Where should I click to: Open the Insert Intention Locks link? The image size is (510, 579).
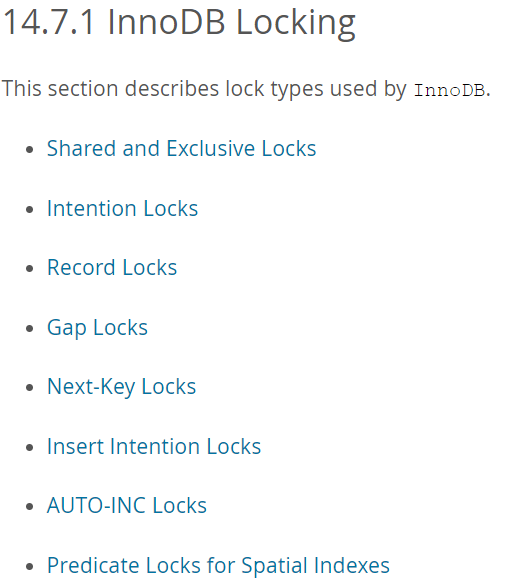154,446
